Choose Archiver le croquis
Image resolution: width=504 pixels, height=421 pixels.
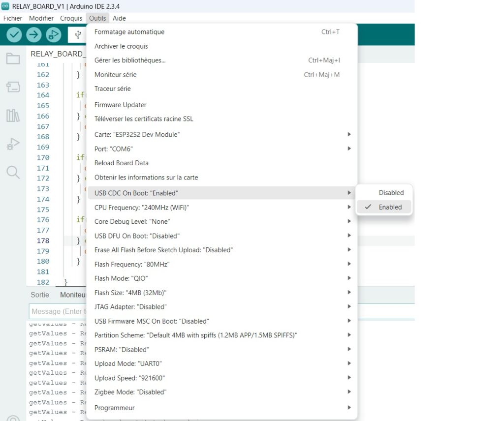221,46
